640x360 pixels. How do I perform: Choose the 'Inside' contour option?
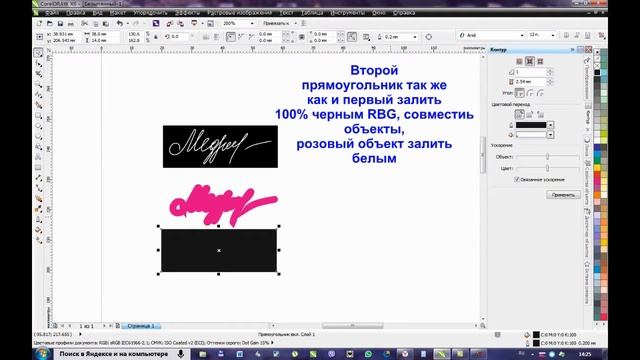click(x=529, y=61)
